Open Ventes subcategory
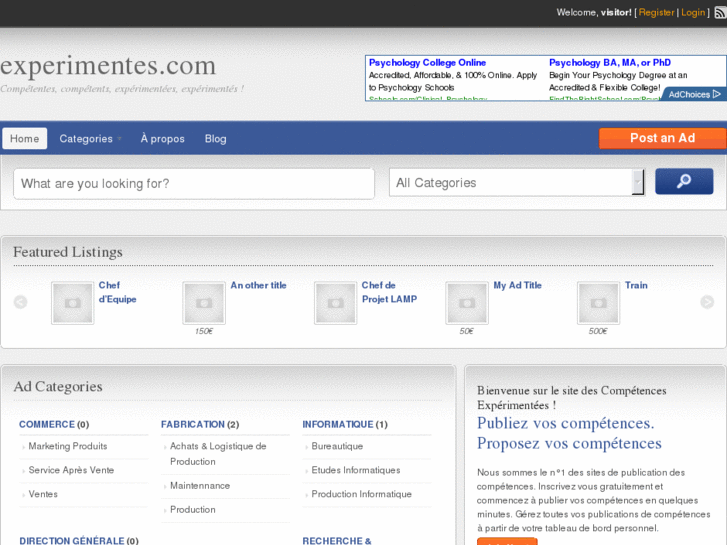 (43, 494)
